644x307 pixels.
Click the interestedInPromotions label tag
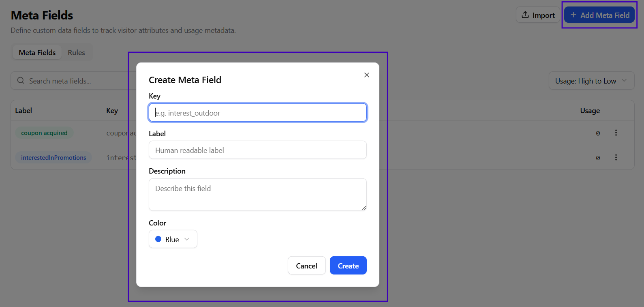point(53,158)
